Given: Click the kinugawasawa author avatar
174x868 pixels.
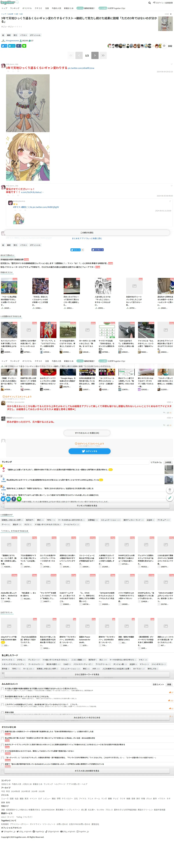Looking at the screenshot, I should click(x=3, y=41).
